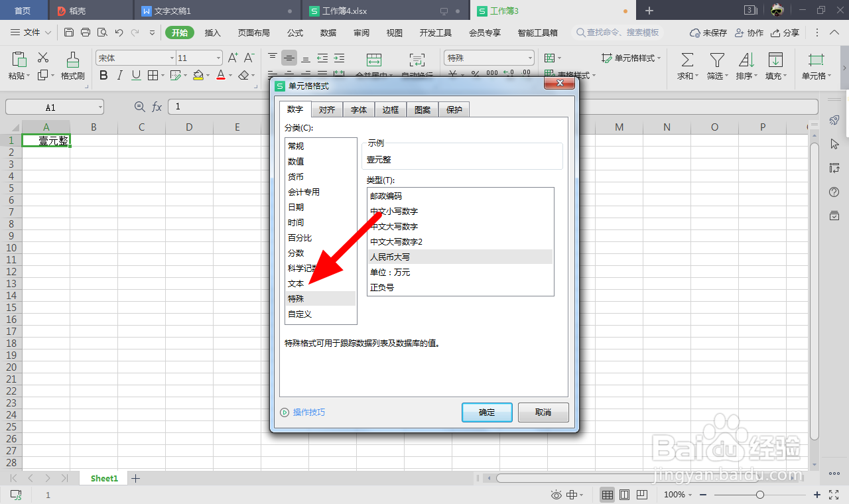Toggle bold formatting
The image size is (849, 504).
coord(103,75)
